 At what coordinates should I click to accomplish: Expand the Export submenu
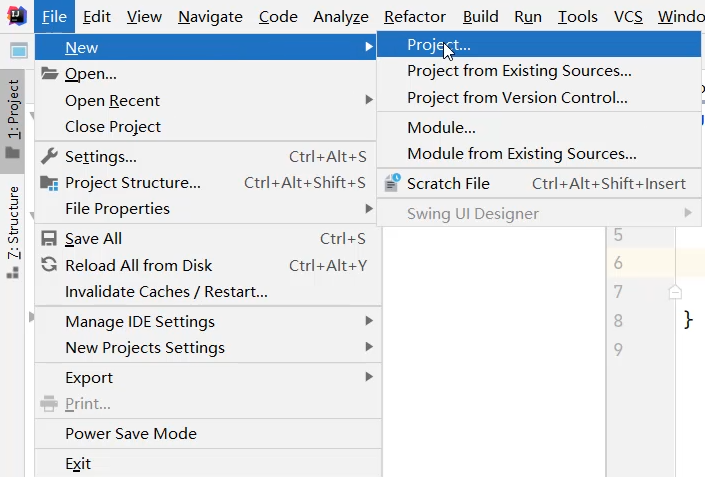(x=89, y=378)
